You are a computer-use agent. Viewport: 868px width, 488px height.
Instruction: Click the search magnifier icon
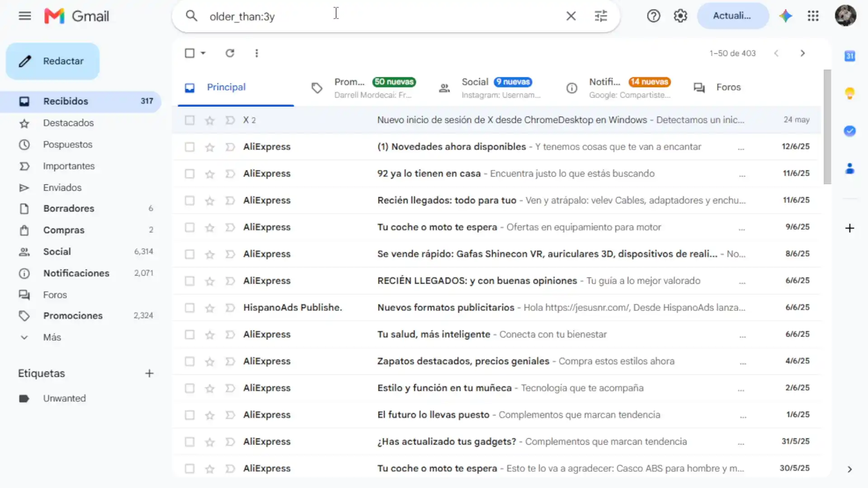pos(192,16)
